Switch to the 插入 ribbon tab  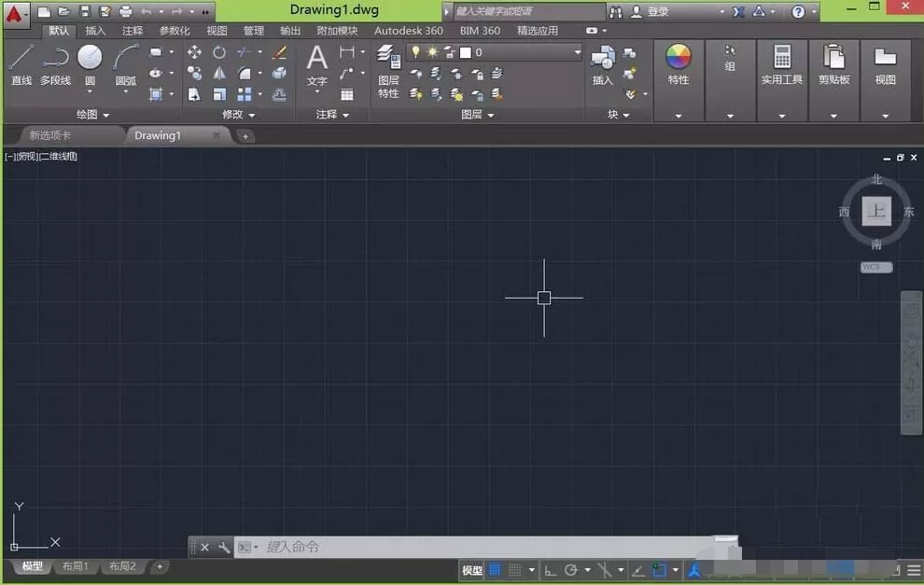click(95, 31)
